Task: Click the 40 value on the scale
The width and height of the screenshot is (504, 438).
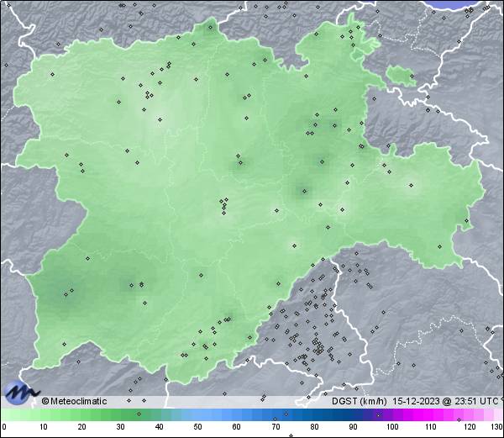Action: click(x=159, y=427)
